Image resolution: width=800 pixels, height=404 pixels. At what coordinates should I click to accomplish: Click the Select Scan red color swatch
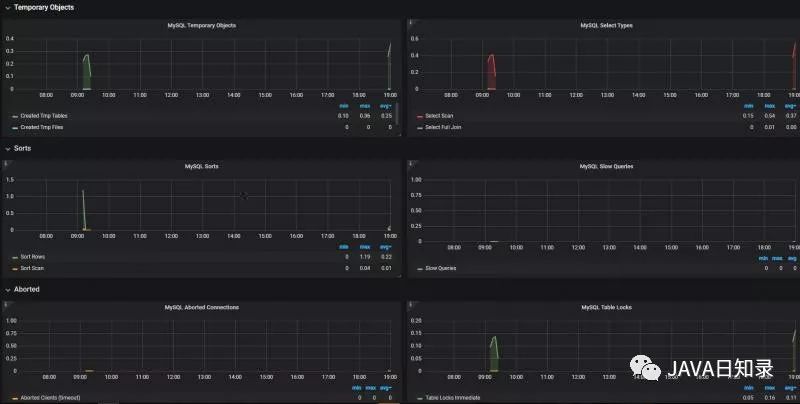tap(420, 116)
